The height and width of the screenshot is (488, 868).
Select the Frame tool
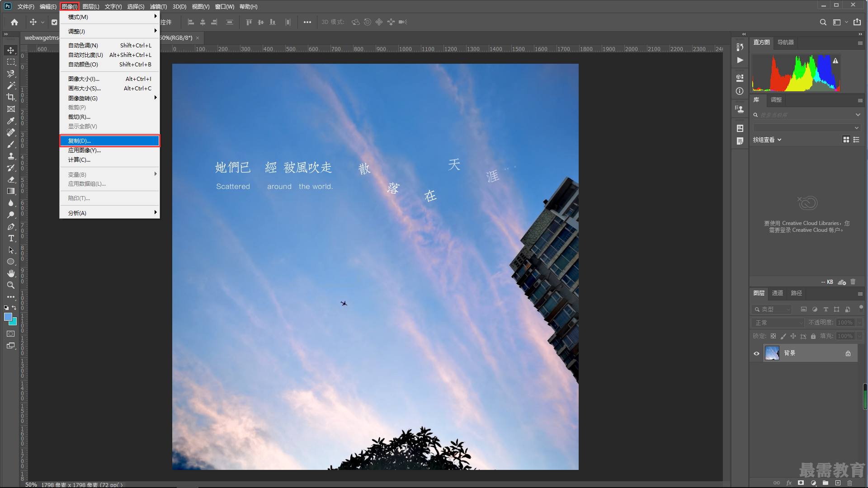[11, 109]
